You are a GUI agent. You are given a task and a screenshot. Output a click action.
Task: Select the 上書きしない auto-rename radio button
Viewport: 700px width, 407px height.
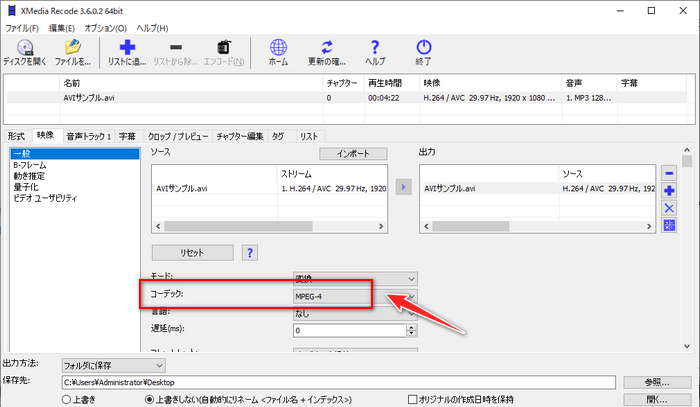tap(150, 398)
